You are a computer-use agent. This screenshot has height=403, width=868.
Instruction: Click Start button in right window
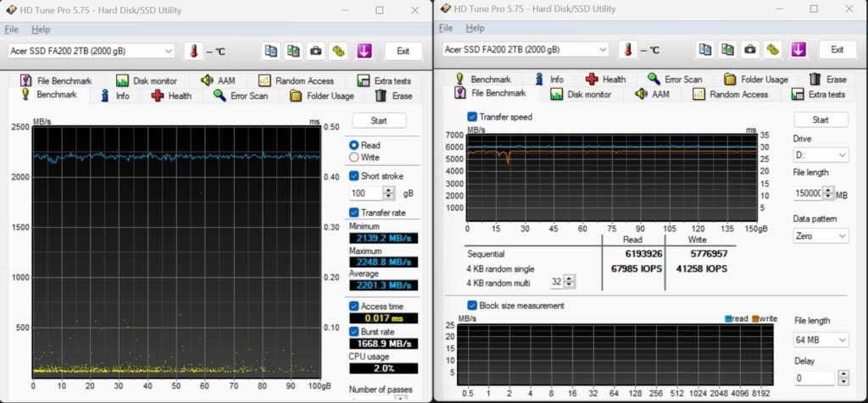tap(821, 119)
